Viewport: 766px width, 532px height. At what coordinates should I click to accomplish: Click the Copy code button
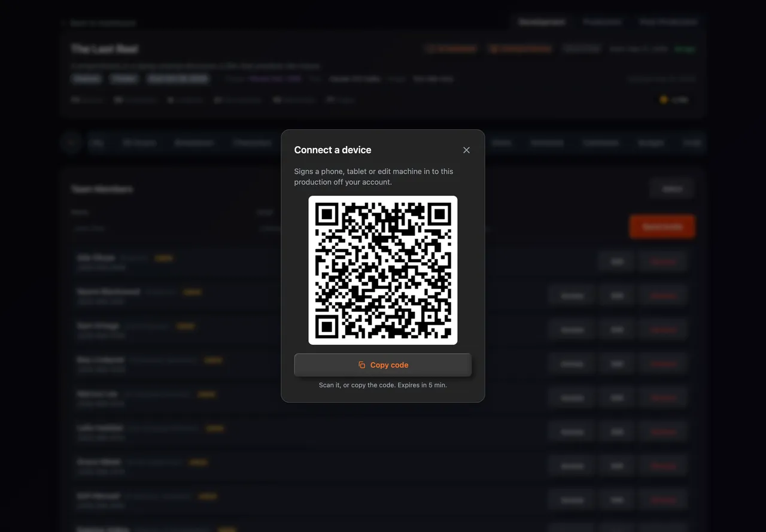point(383,365)
